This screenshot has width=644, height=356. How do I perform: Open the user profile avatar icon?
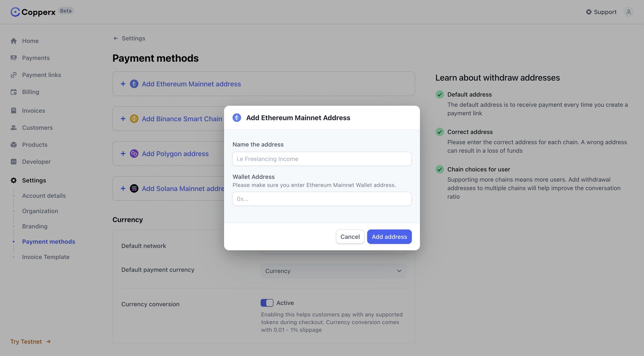coord(628,12)
